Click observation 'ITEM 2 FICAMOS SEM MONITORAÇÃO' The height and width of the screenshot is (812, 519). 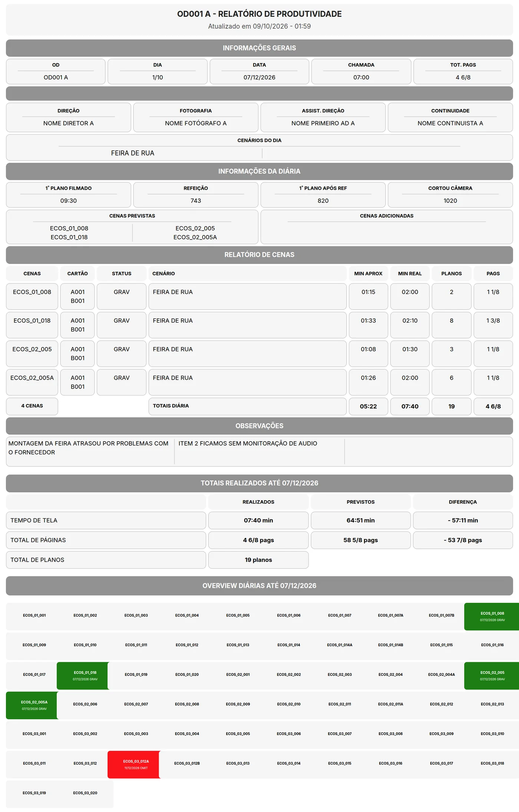[248, 443]
